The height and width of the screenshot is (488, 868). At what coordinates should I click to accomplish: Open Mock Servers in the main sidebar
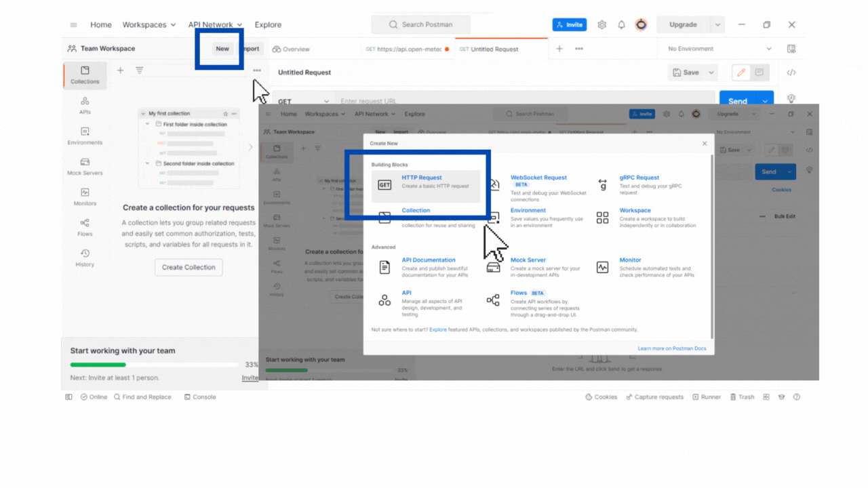tap(85, 167)
